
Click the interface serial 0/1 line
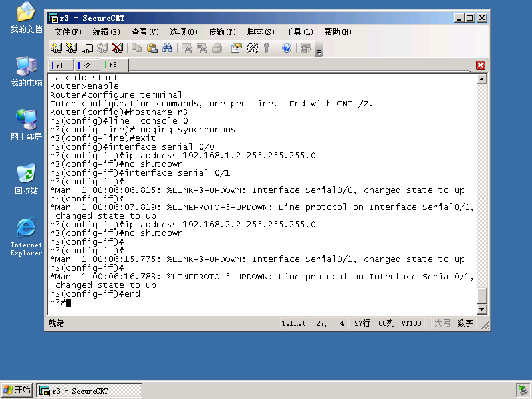tap(140, 173)
